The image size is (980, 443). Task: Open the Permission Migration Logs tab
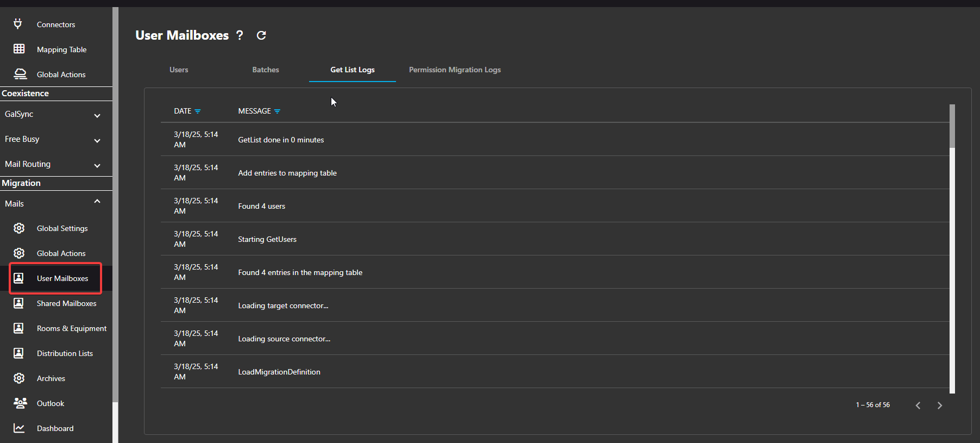pyautogui.click(x=455, y=70)
